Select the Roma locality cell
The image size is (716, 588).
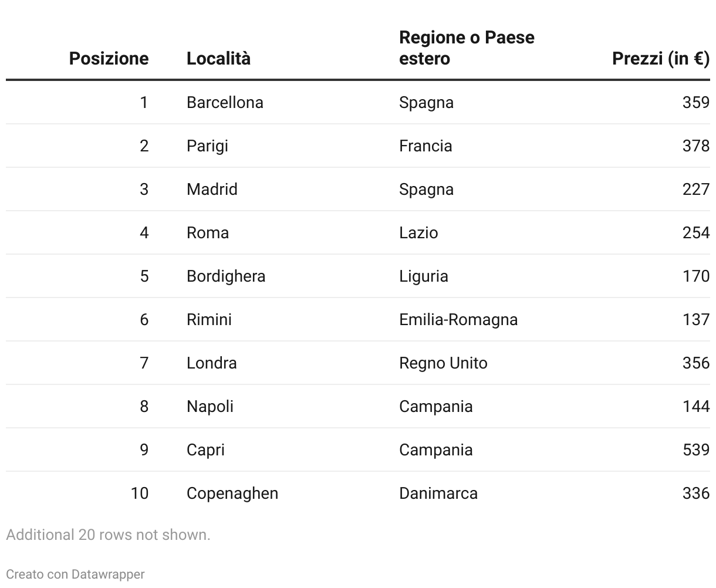click(x=208, y=233)
